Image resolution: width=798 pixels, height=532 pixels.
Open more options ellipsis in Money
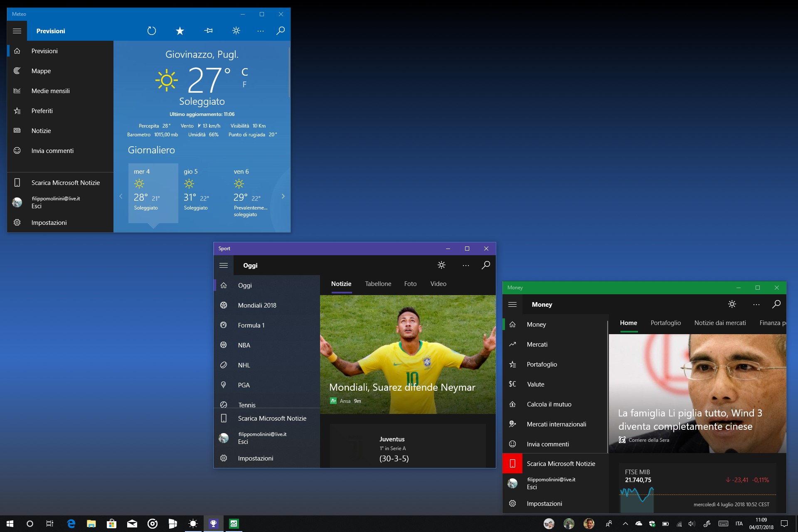756,305
